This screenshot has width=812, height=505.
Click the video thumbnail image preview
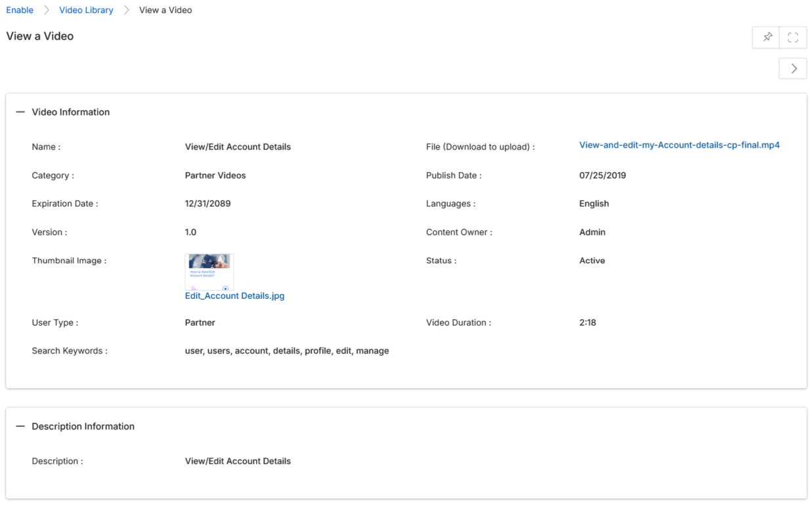(209, 272)
